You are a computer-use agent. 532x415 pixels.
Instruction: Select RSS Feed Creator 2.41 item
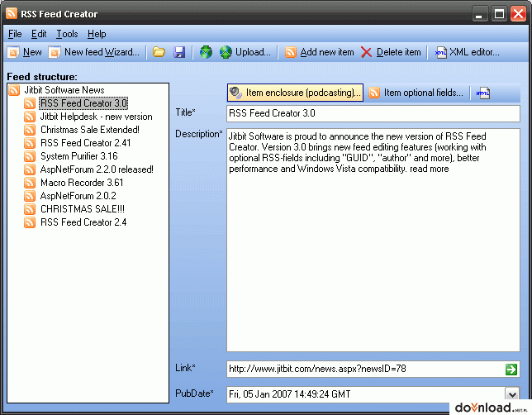[x=86, y=143]
